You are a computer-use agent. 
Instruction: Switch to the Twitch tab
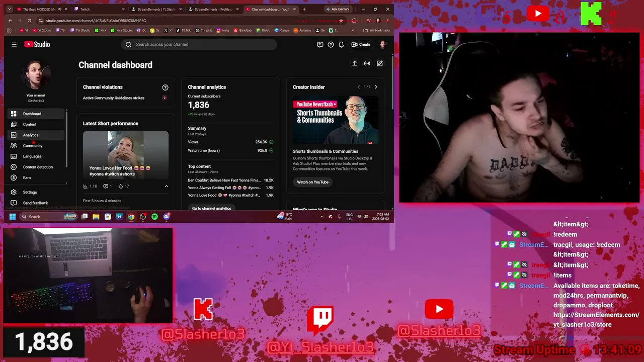coord(99,9)
